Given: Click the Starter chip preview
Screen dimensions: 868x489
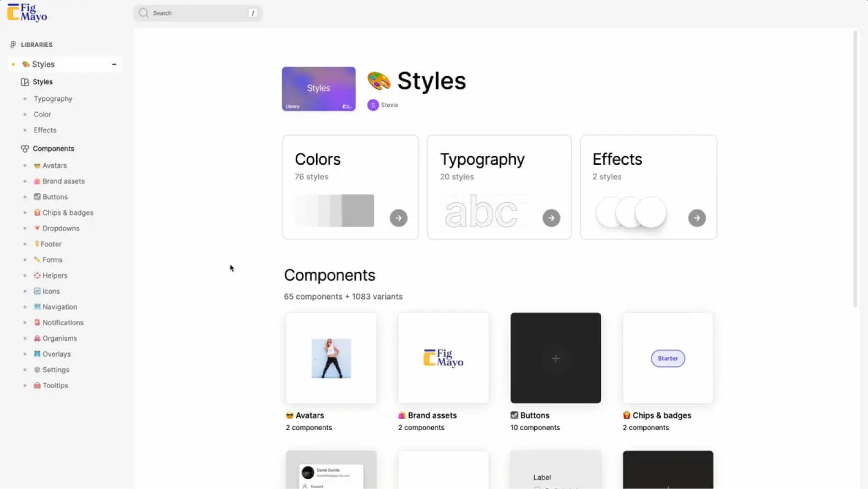Looking at the screenshot, I should point(668,358).
